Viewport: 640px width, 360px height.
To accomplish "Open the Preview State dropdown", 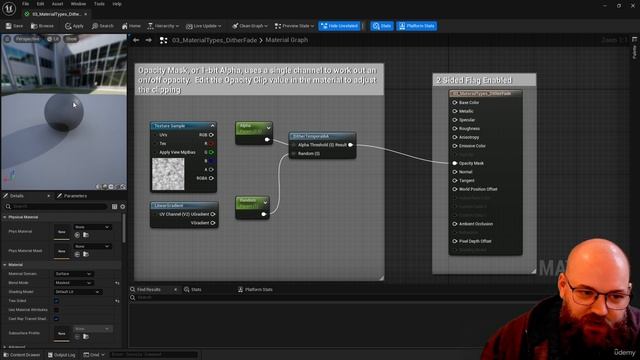I will pyautogui.click(x=294, y=26).
